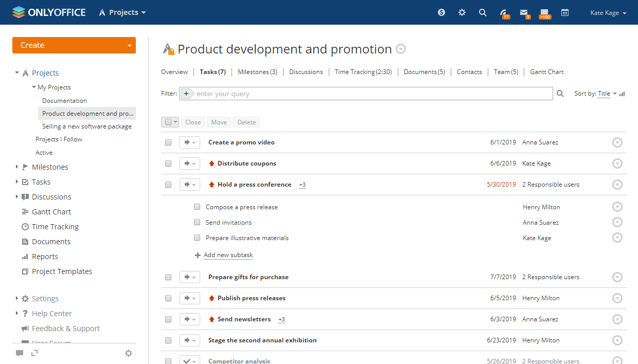Click the payments dollar icon

[441, 13]
